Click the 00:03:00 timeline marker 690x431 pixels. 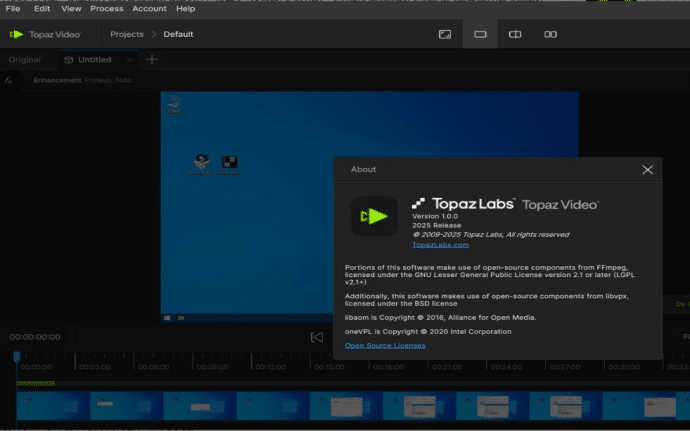click(94, 367)
